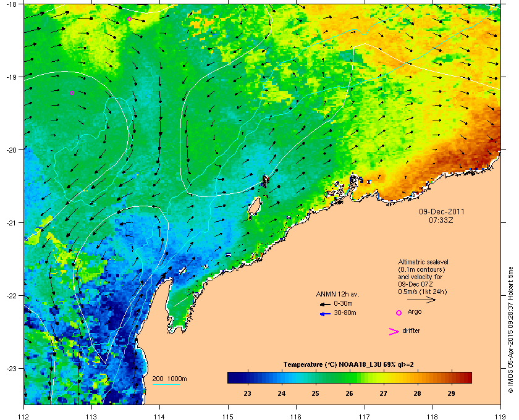Screen dimensions: 519x420
Task: Click the 'ANMN 12h av.' legend label
Action: pyautogui.click(x=337, y=294)
